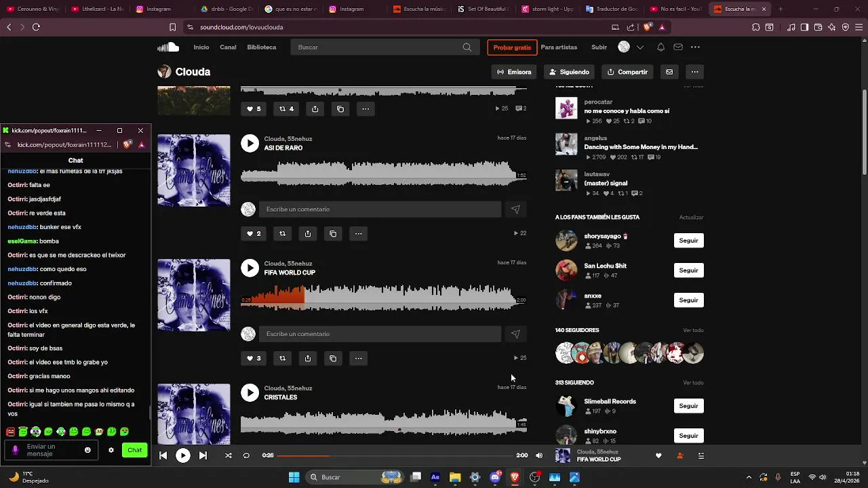
Task: Seek within the FIFA WORLD CUP waveform
Action: (x=384, y=300)
